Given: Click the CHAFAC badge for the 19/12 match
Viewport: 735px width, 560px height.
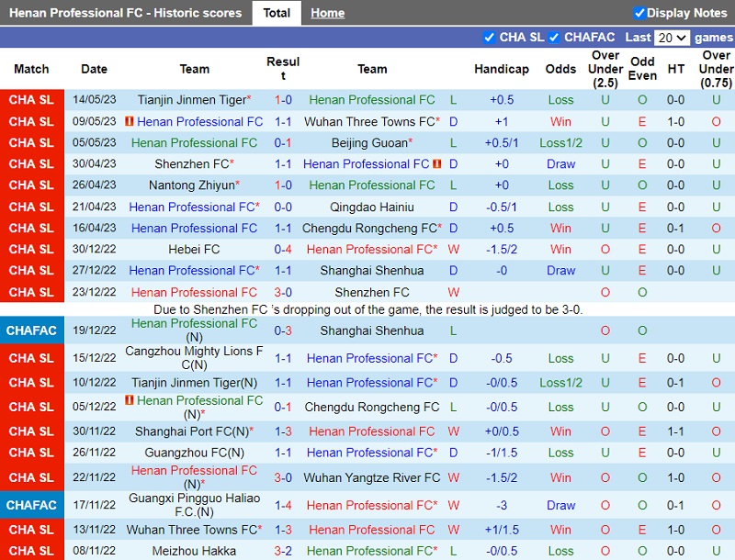Looking at the screenshot, I should [32, 330].
